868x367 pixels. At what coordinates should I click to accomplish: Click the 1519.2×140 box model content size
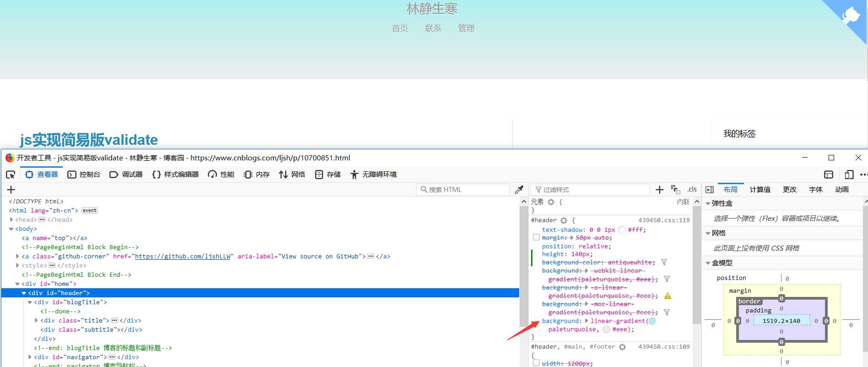(x=781, y=321)
